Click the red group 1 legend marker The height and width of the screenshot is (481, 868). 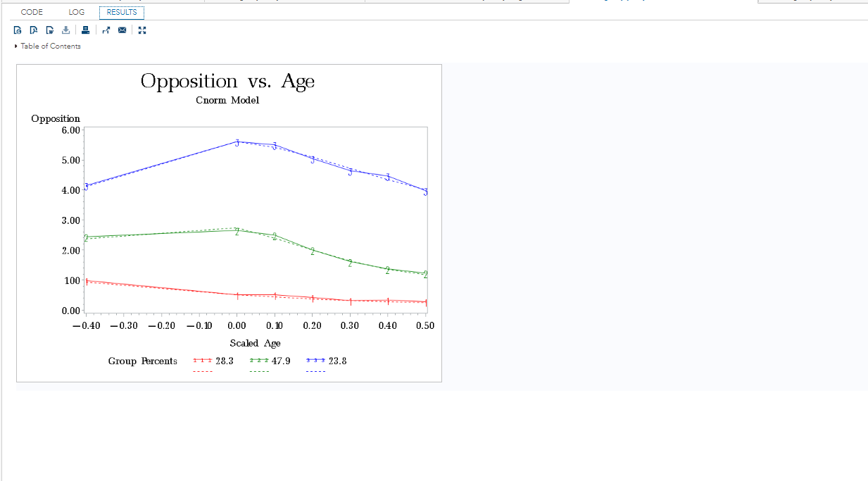tap(203, 361)
